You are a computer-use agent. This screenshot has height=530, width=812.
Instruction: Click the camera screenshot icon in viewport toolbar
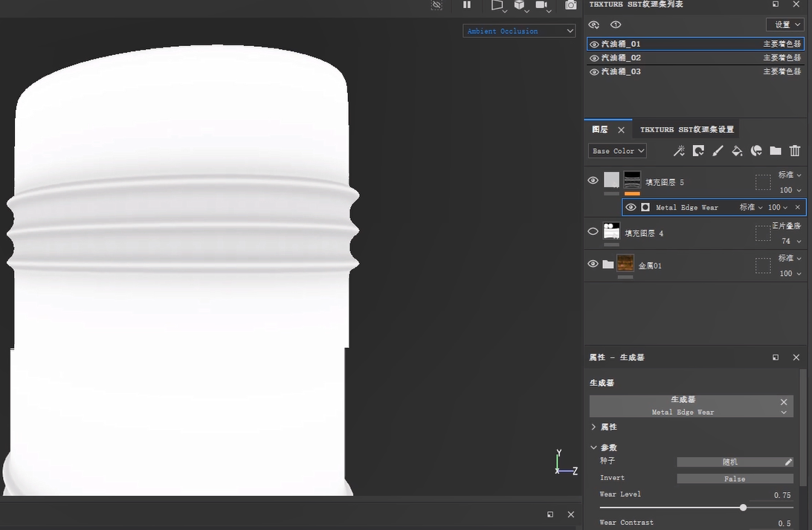[x=570, y=5]
